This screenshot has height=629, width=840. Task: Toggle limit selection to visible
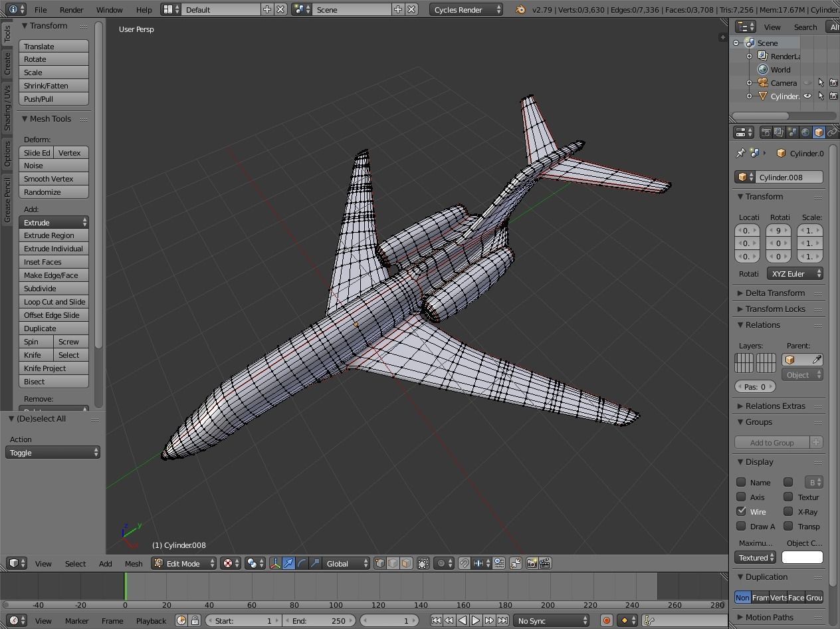423,563
